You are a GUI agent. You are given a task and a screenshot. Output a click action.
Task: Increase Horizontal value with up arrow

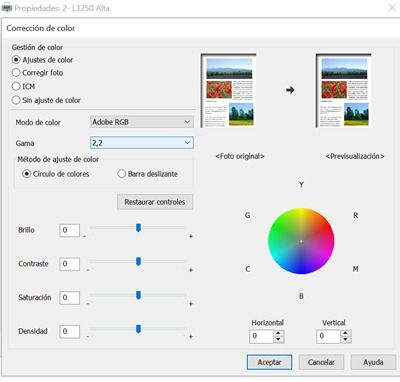pyautogui.click(x=278, y=333)
